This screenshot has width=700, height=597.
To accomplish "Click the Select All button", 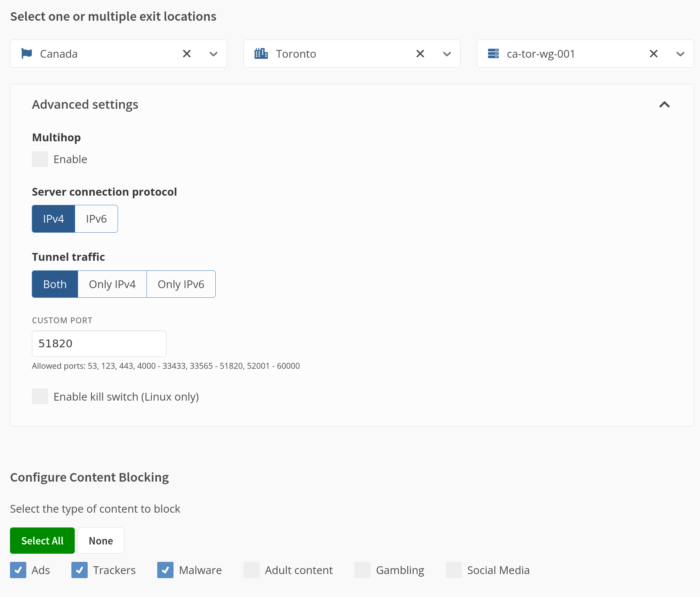I will coord(42,540).
